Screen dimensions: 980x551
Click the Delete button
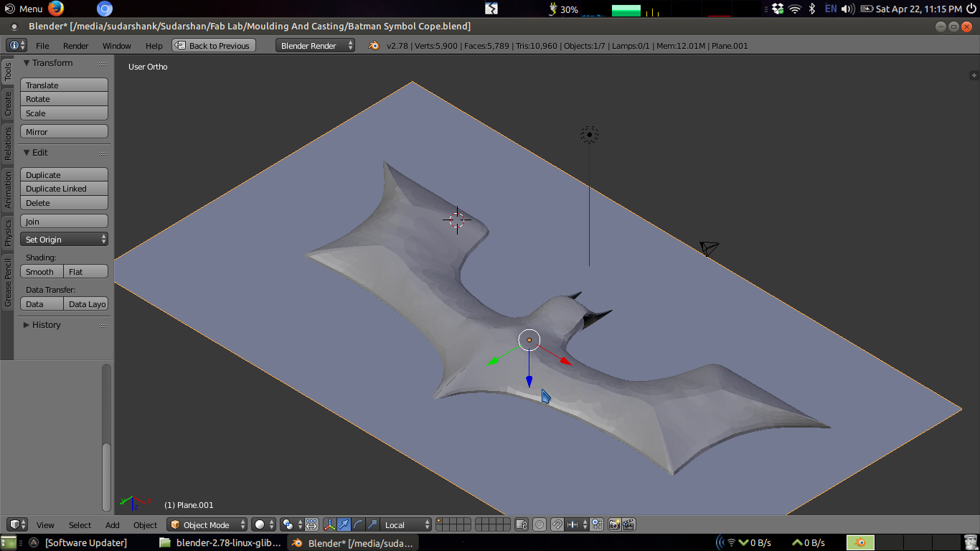pos(65,203)
